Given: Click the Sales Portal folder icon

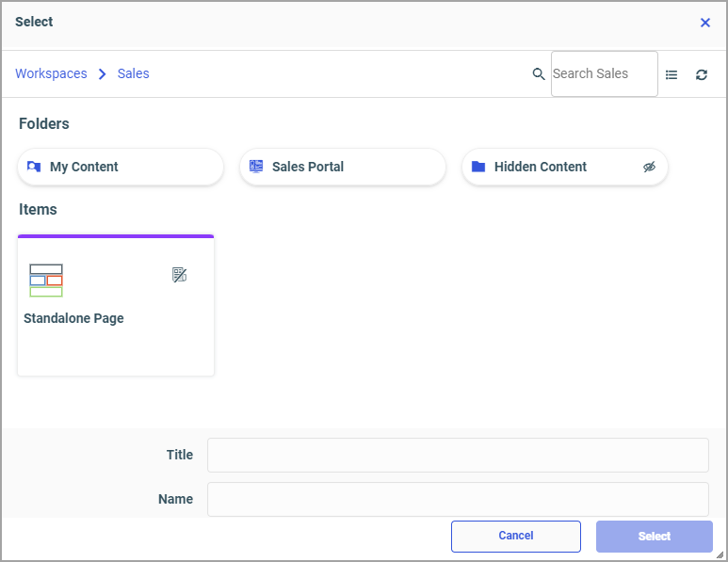Looking at the screenshot, I should click(256, 167).
